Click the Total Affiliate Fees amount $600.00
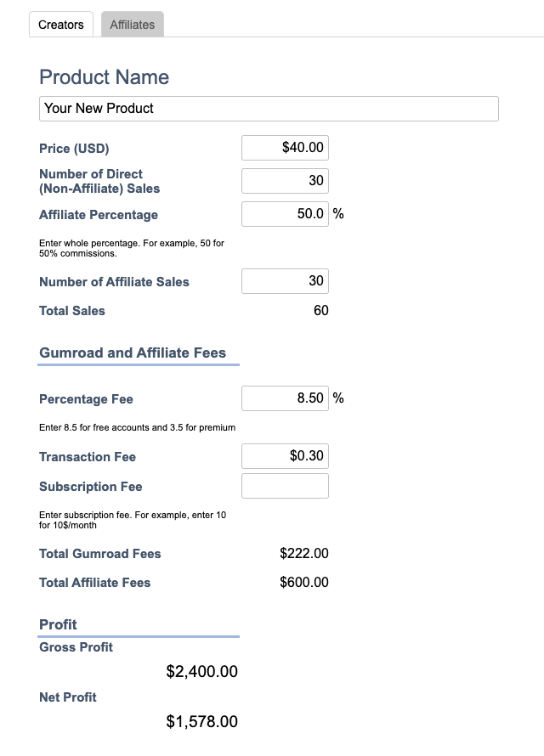The width and height of the screenshot is (544, 756). (x=303, y=583)
